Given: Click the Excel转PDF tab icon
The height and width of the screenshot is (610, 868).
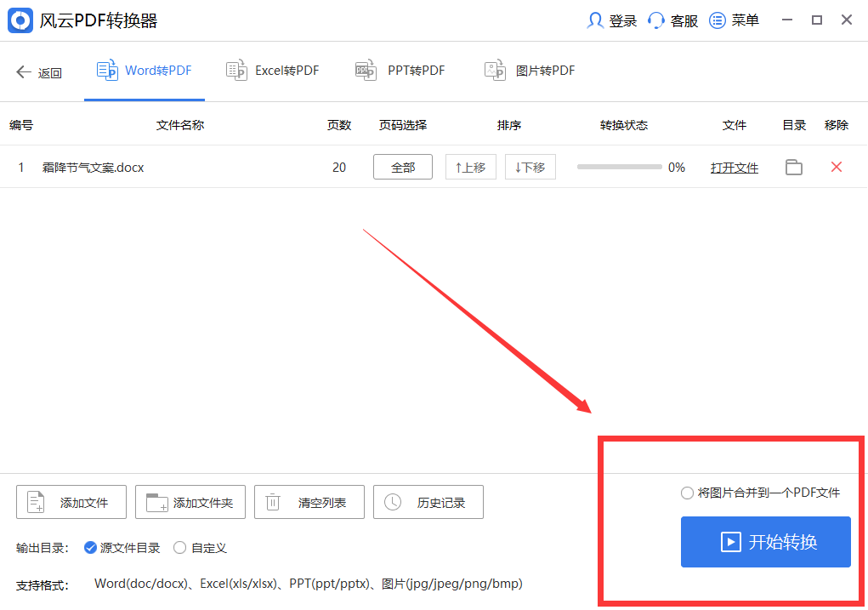Looking at the screenshot, I should pos(236,71).
